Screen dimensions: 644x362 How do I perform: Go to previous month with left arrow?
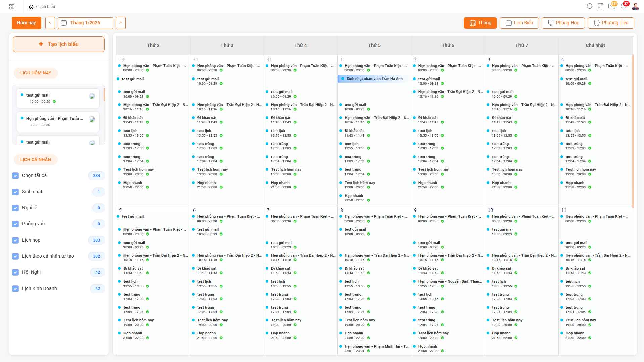pyautogui.click(x=50, y=23)
